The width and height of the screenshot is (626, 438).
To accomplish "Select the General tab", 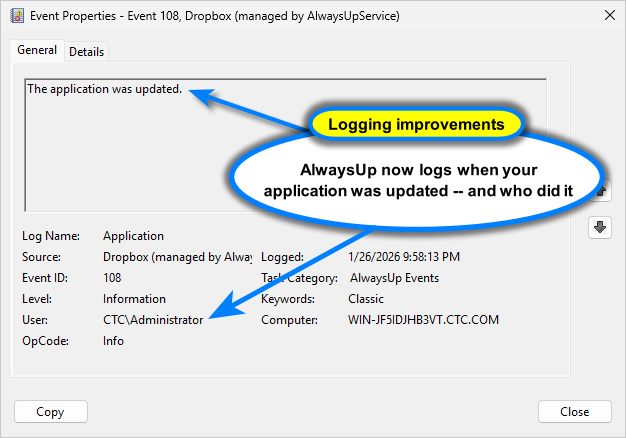I will pos(37,50).
